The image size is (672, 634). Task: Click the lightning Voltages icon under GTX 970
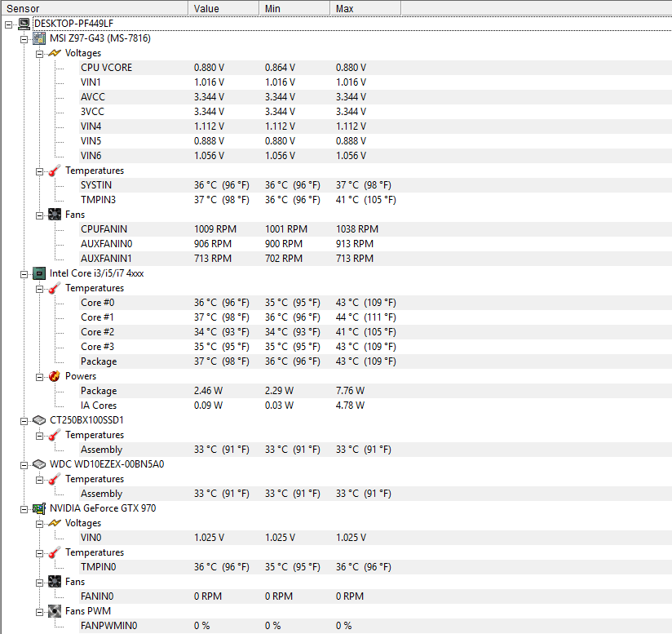point(55,523)
